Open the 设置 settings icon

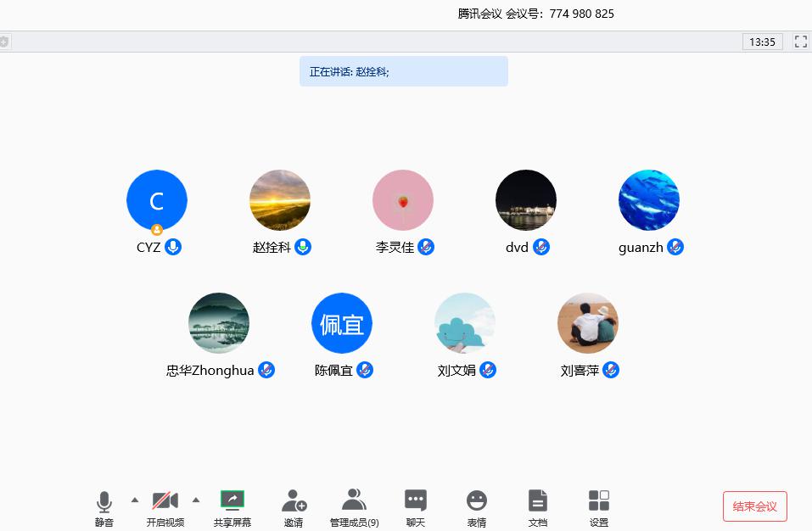point(599,501)
